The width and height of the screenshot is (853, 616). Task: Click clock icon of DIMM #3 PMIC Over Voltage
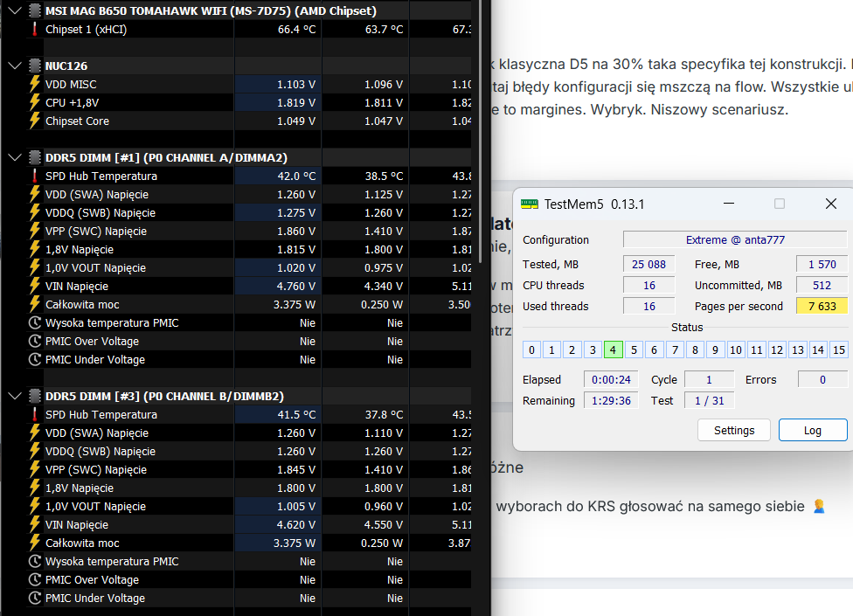click(35, 579)
